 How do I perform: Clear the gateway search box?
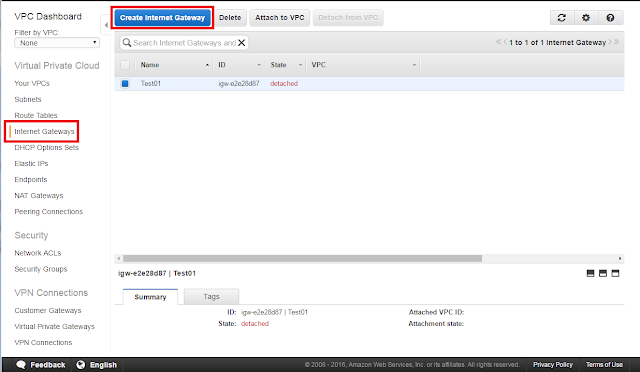(242, 42)
